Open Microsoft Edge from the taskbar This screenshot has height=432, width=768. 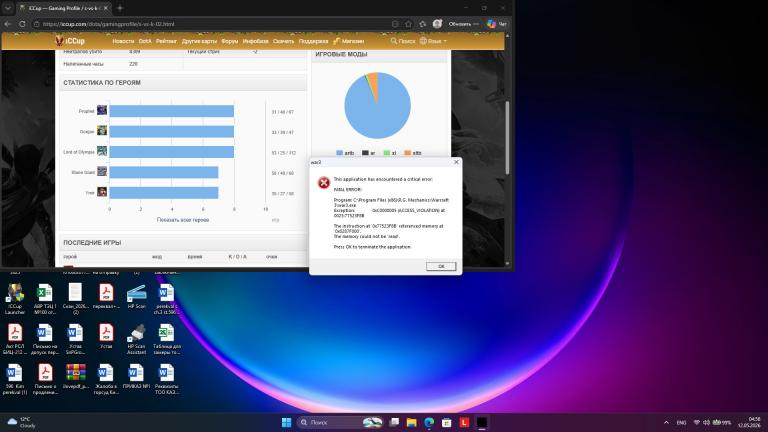(x=429, y=422)
